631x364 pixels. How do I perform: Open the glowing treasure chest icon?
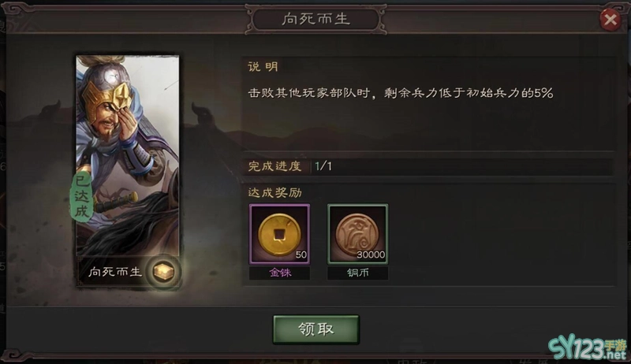(x=163, y=272)
